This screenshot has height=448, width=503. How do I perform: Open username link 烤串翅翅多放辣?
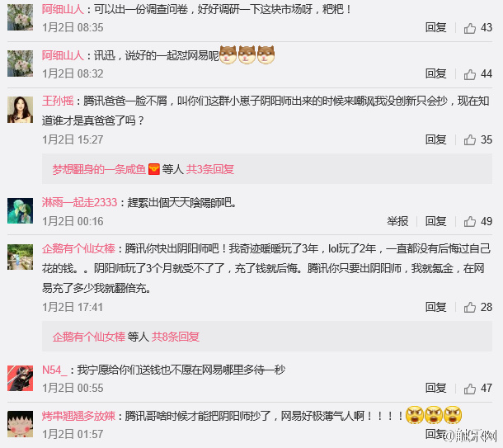pyautogui.click(x=78, y=416)
